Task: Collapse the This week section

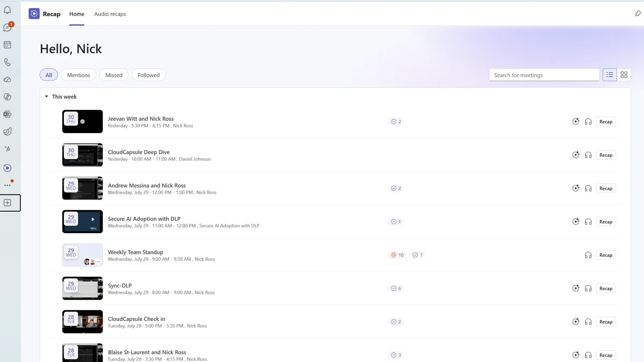Action: [47, 97]
